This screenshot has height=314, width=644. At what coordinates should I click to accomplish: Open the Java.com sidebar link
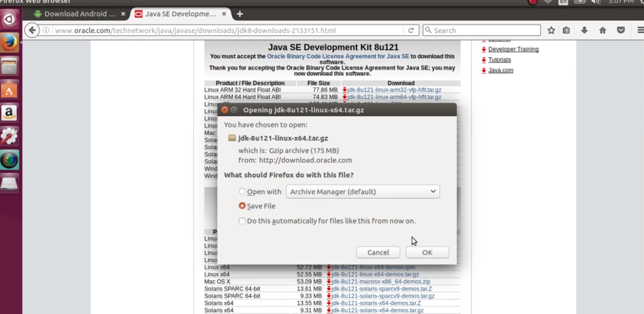pyautogui.click(x=501, y=70)
